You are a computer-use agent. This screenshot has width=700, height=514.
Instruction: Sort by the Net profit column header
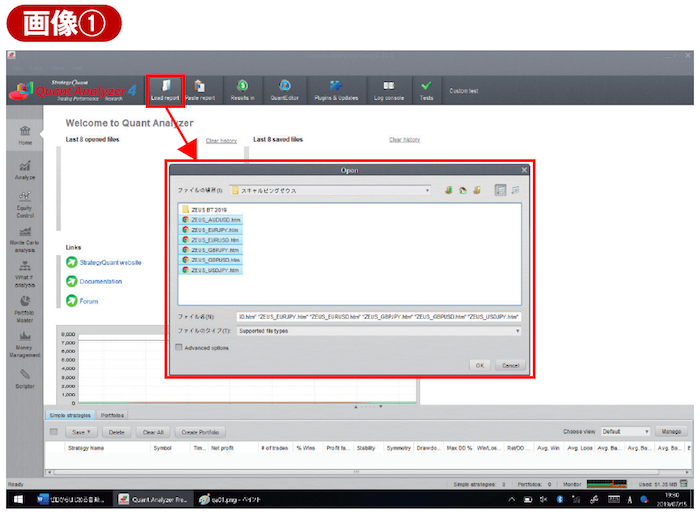232,447
